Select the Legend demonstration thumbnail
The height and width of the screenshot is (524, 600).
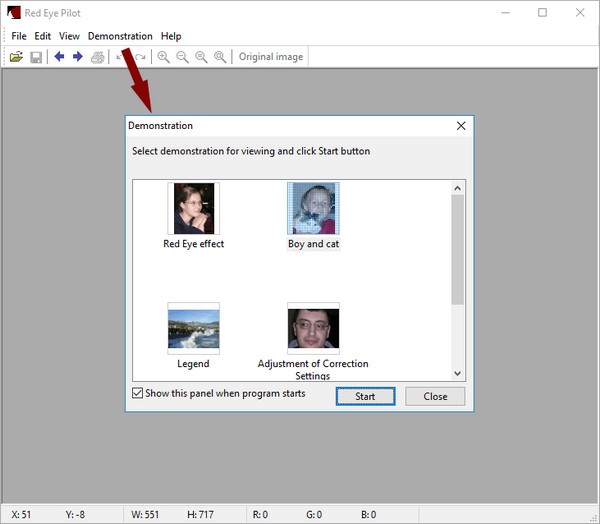tap(193, 328)
